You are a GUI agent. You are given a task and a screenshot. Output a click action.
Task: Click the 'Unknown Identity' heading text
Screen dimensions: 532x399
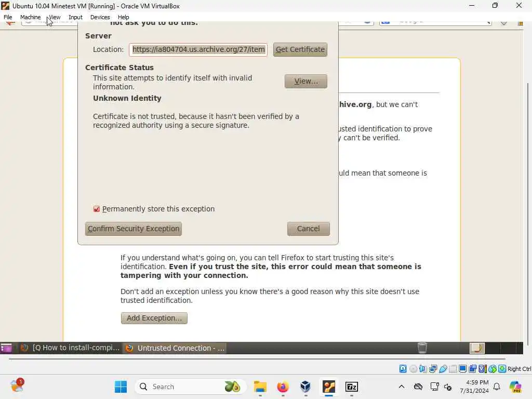click(127, 98)
